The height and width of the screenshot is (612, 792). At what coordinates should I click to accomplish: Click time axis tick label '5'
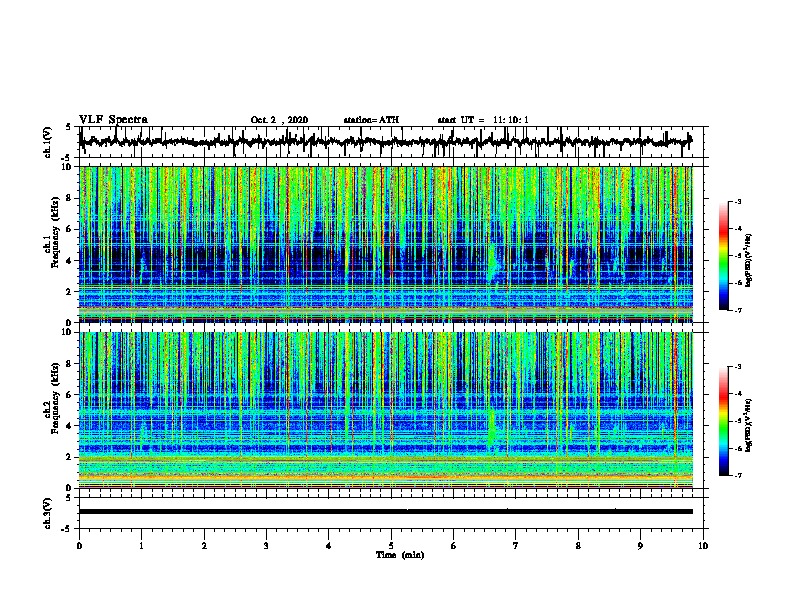pyautogui.click(x=391, y=546)
